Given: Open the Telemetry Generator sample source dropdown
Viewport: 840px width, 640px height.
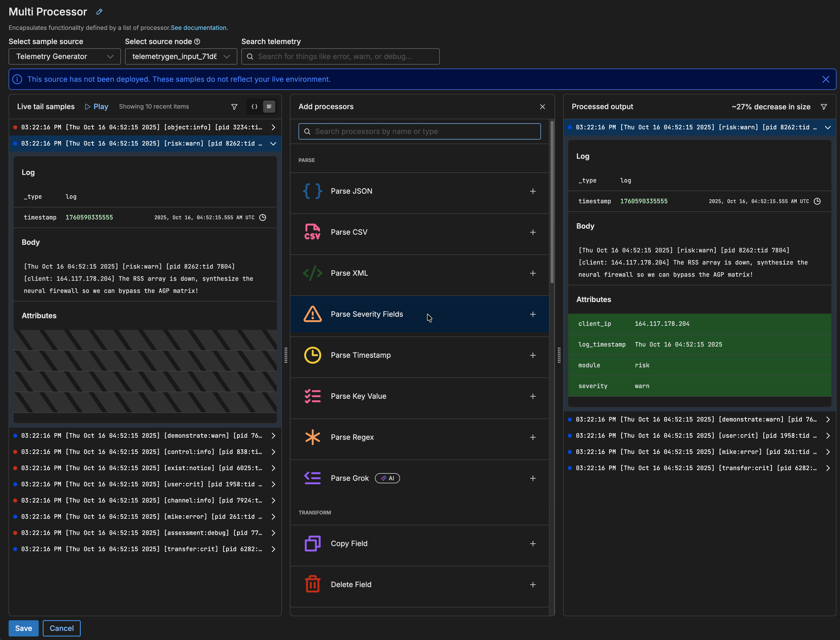Looking at the screenshot, I should click(x=64, y=56).
